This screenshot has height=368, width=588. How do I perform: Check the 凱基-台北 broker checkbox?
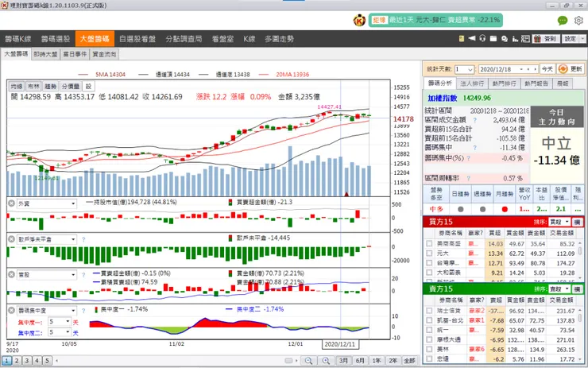tap(429, 321)
